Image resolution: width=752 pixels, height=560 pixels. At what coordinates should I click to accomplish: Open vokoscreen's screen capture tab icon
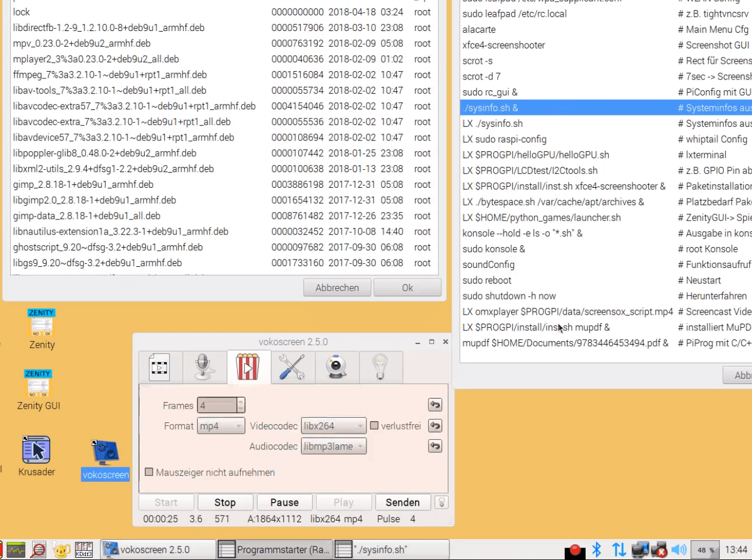click(x=160, y=367)
